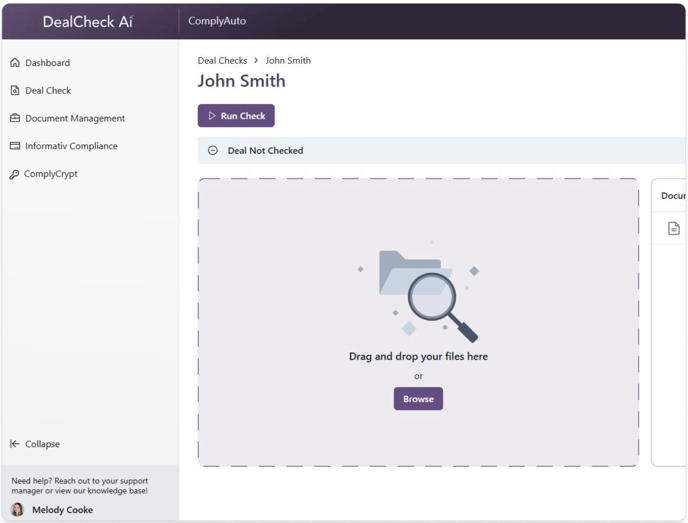Select the ComplyCrypt key icon
The height and width of the screenshot is (523, 688).
(15, 174)
